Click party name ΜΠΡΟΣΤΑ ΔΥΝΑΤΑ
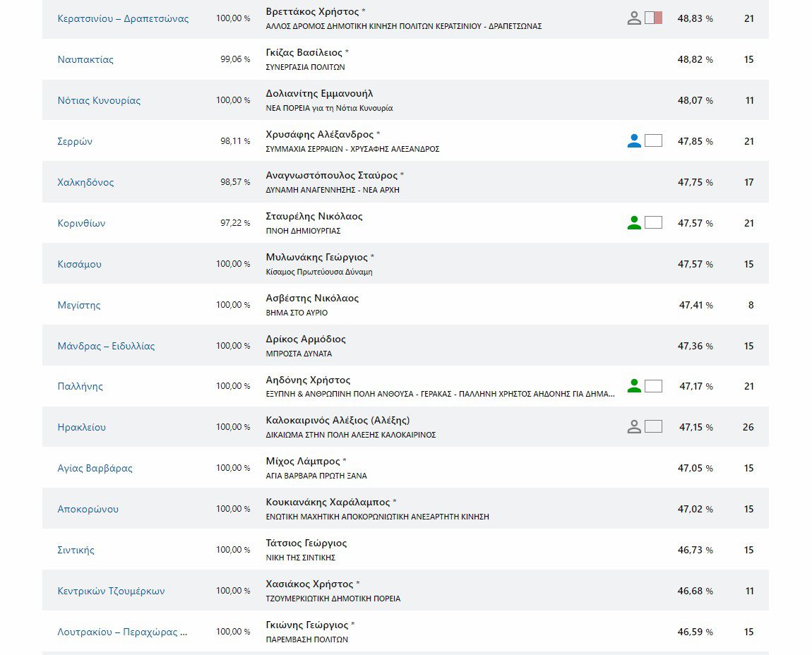812x655 pixels. [x=299, y=354]
